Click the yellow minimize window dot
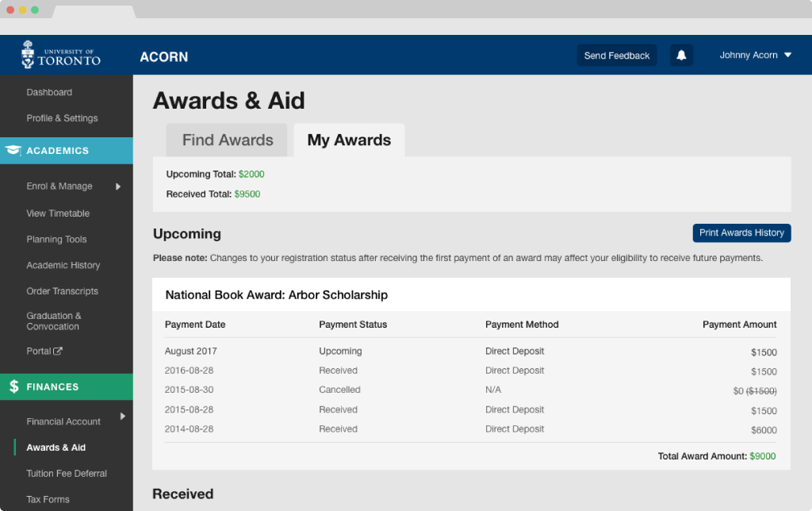 click(22, 10)
